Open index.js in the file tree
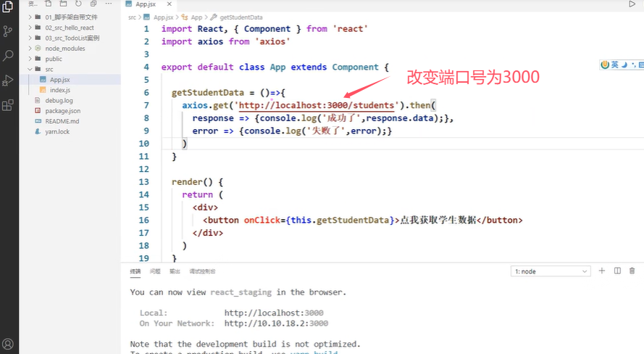The image size is (644, 354). click(70, 90)
